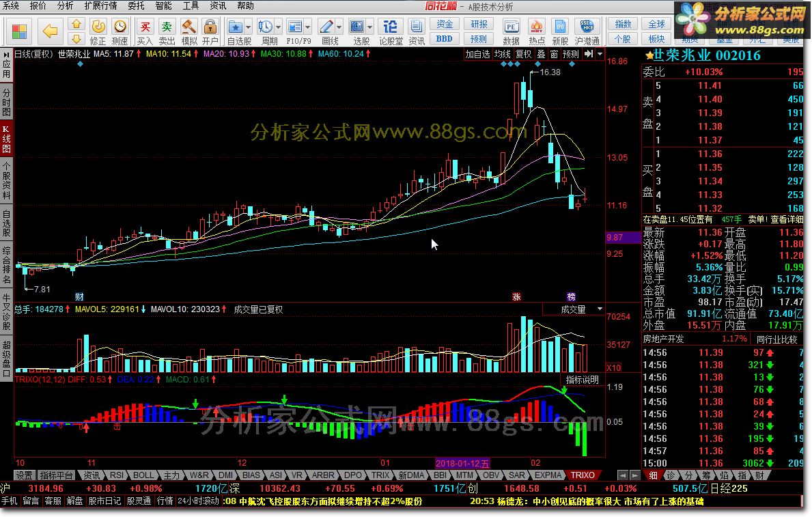Click the 涨 marker under the K-line chart
The height and width of the screenshot is (517, 812).
(516, 297)
